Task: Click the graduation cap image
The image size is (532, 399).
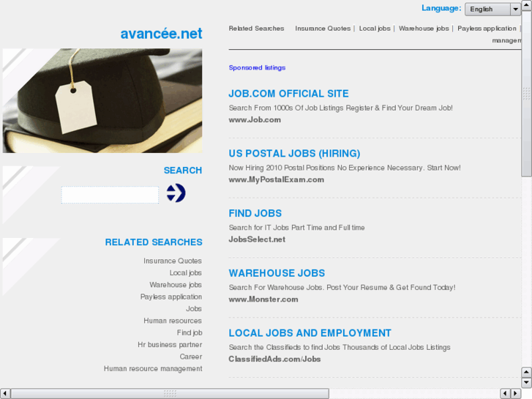Action: 102,100
